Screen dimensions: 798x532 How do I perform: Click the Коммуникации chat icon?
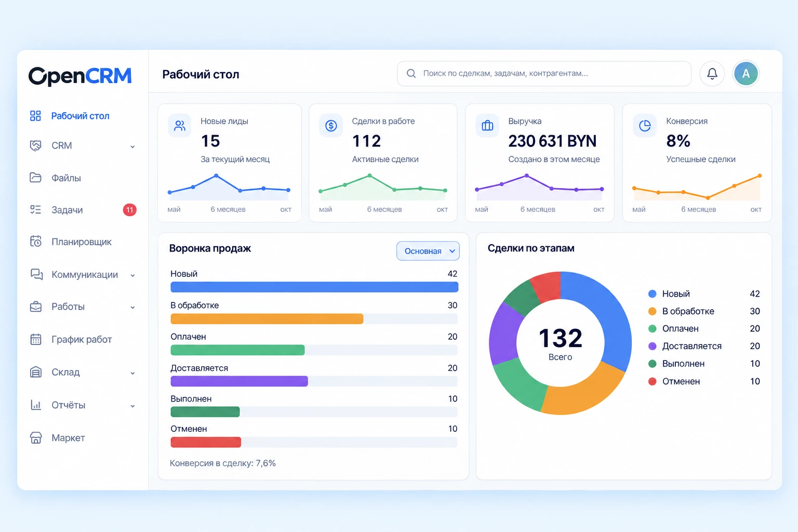[x=36, y=274]
